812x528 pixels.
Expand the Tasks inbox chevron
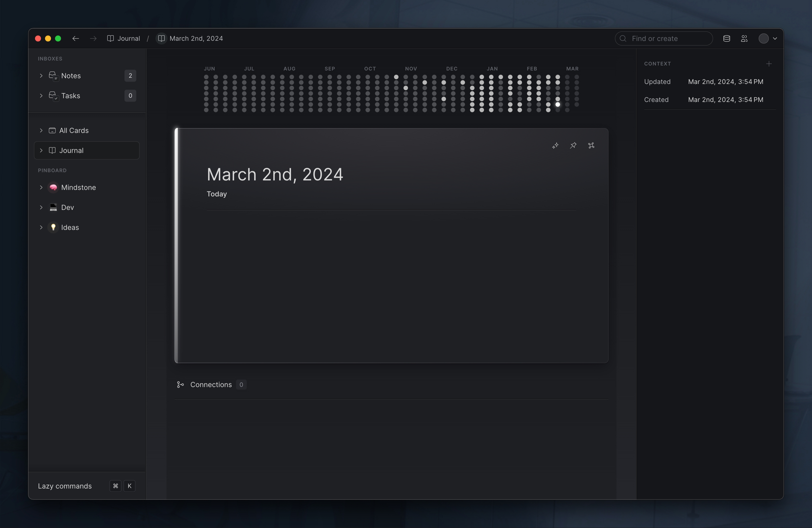41,96
